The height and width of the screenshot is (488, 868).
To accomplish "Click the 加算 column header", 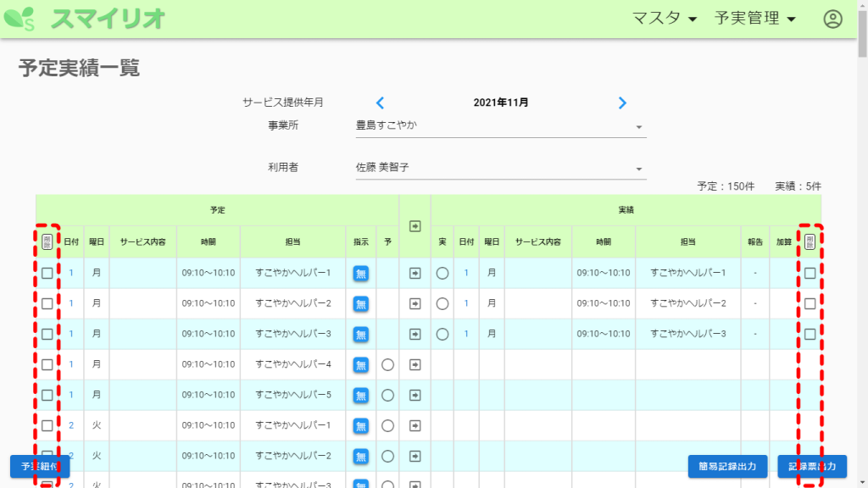I will pyautogui.click(x=784, y=241).
